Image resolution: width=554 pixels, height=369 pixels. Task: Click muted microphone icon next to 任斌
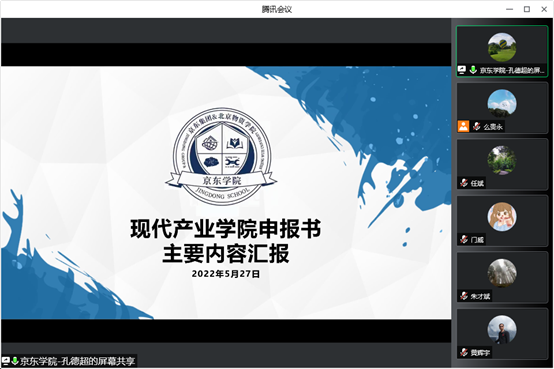tap(464, 183)
